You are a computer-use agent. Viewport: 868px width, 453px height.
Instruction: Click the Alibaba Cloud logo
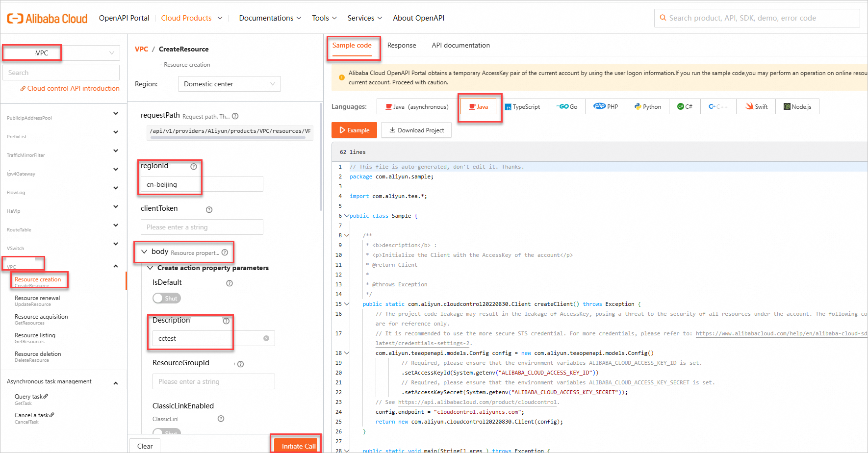47,19
